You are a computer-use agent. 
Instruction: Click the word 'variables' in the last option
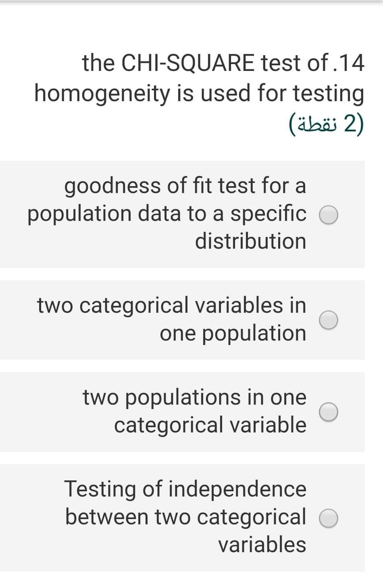tap(262, 544)
